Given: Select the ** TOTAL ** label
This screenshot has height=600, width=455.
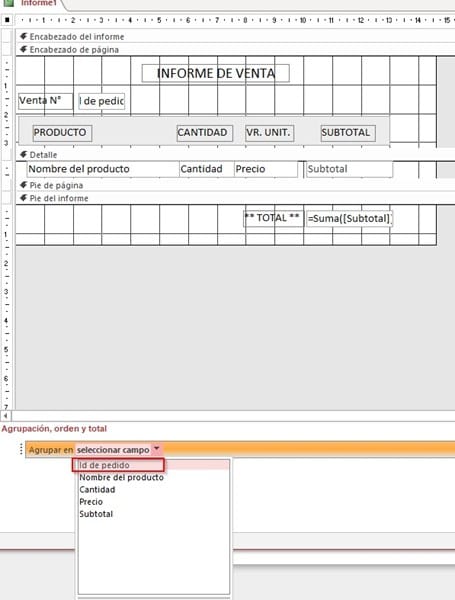Looking at the screenshot, I should pos(273,218).
